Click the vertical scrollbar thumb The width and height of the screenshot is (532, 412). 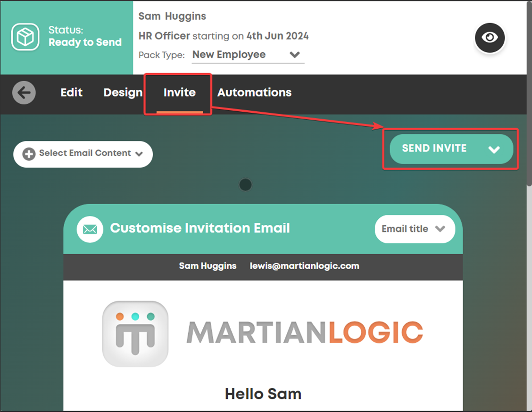pyautogui.click(x=529, y=93)
